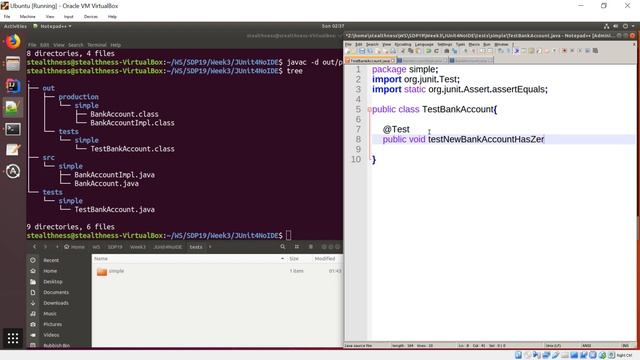Open Firefox from the Ubuntu dock
This screenshot has height=360, width=640.
coord(13,42)
